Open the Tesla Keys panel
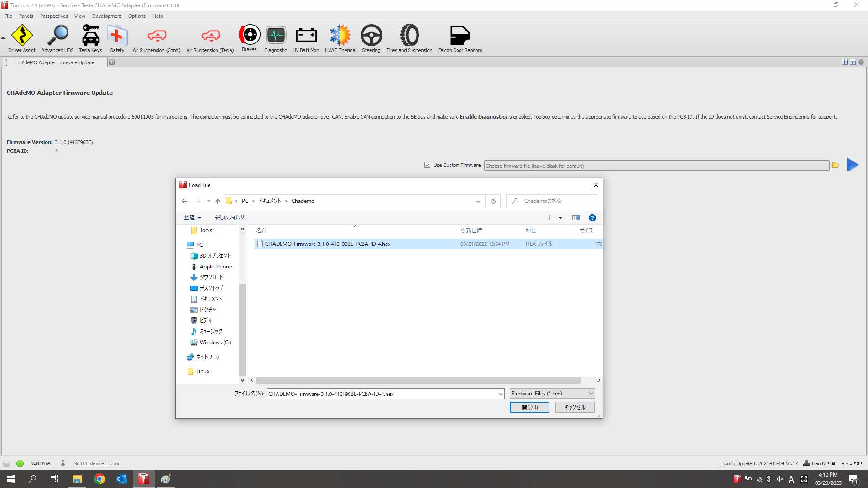 (x=90, y=36)
